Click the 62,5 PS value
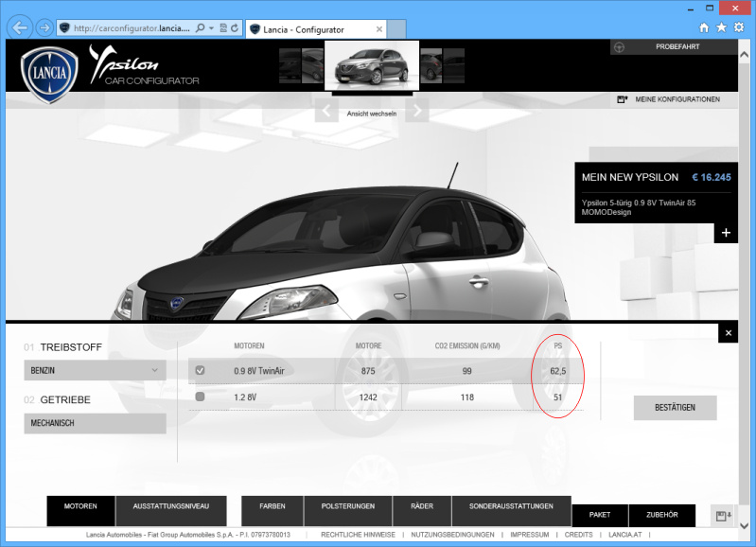Viewport: 756px width, 547px height. 558,371
